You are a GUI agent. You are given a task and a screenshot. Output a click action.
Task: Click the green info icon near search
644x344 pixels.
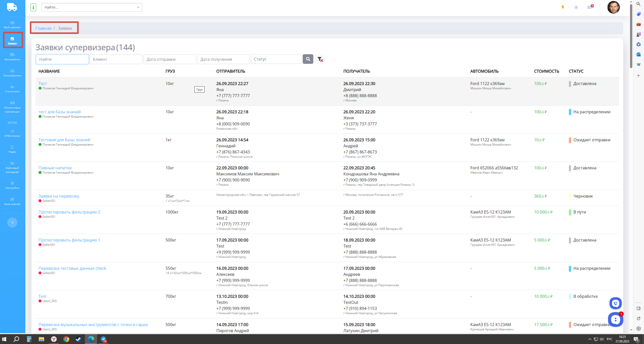(x=33, y=7)
